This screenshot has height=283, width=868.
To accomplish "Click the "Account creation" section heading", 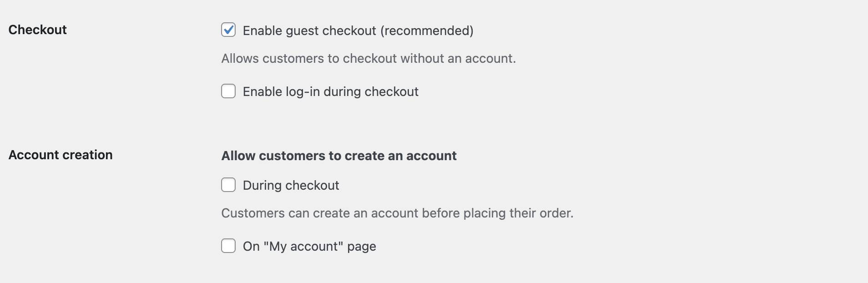I will [x=60, y=155].
